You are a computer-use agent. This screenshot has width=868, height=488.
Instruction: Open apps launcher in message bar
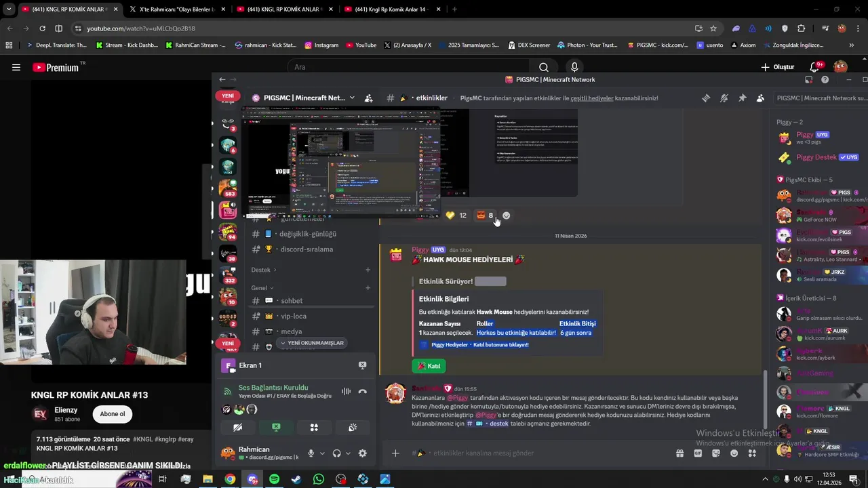point(752,453)
